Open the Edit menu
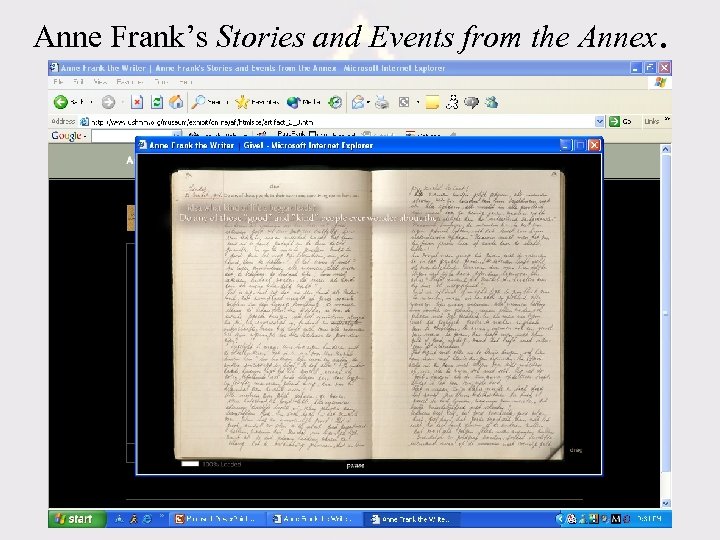 (79, 82)
